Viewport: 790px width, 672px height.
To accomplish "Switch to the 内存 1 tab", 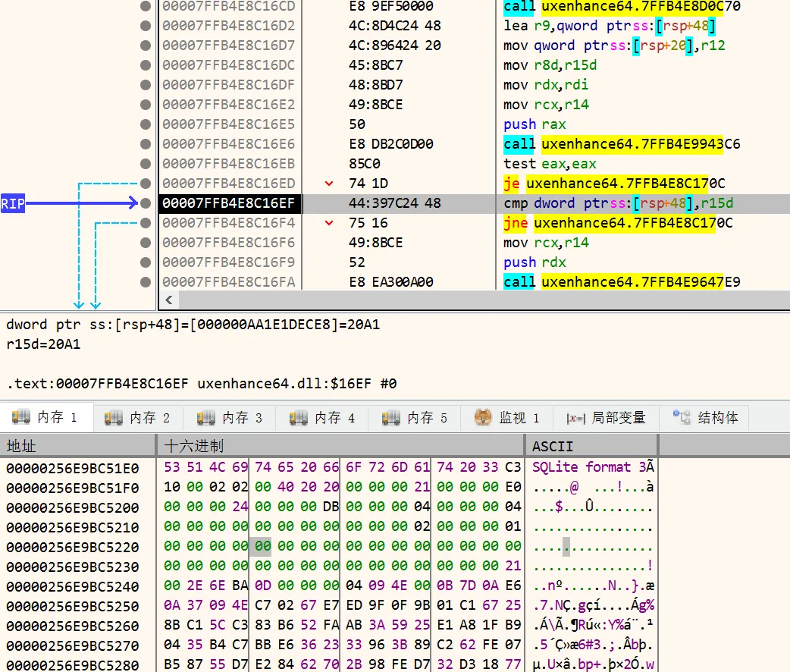I will 46,417.
